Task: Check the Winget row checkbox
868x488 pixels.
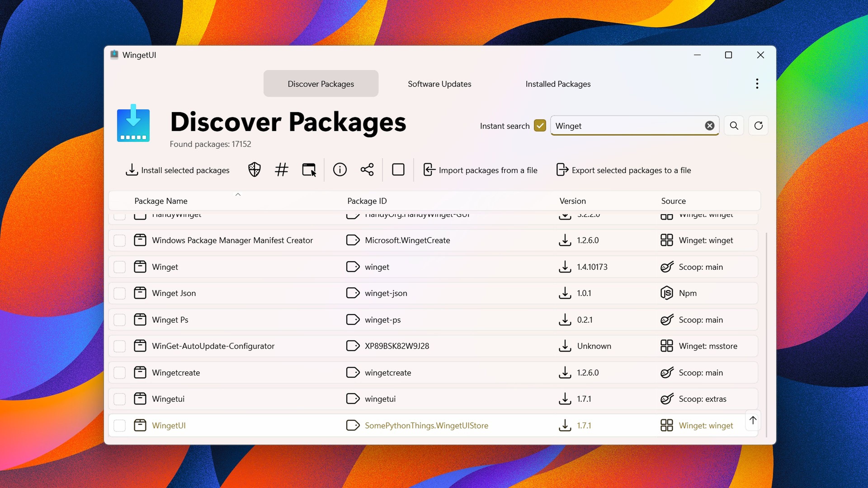Action: [119, 267]
